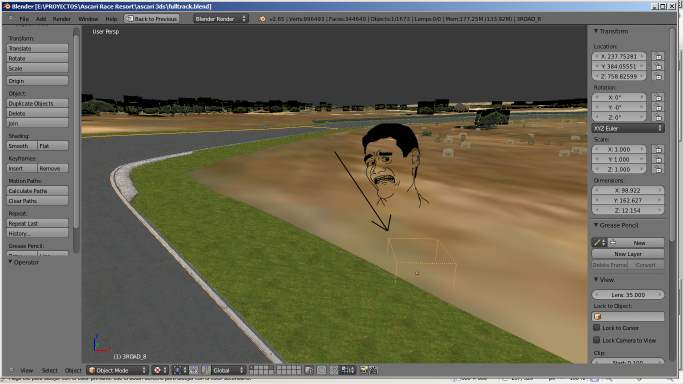Screen dimensions: 683x384
Task: Click the render image icon in the viewport header
Action: point(364,371)
